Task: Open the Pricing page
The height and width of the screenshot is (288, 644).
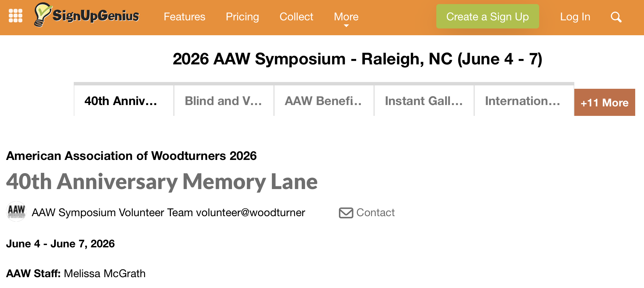Action: coord(242,17)
